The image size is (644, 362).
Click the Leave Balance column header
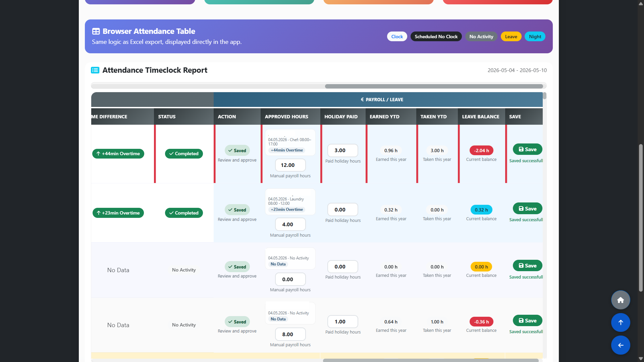point(481,117)
